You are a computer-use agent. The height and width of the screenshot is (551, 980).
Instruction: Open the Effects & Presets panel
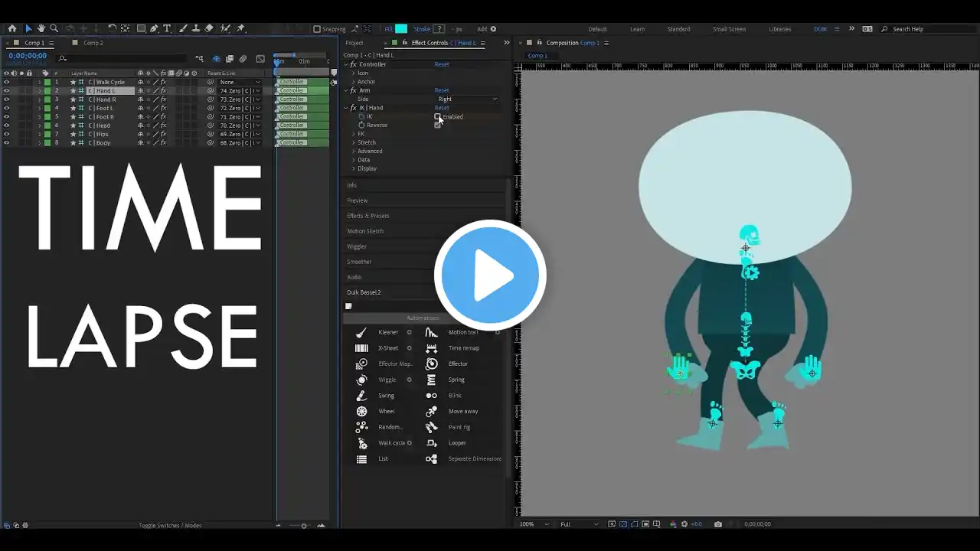tap(368, 216)
